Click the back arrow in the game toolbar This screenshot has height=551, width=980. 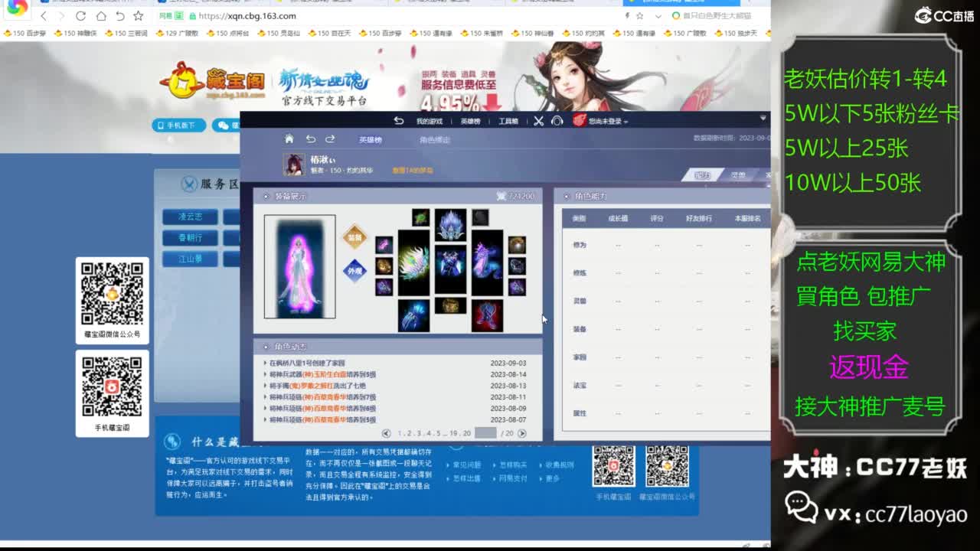click(x=397, y=120)
